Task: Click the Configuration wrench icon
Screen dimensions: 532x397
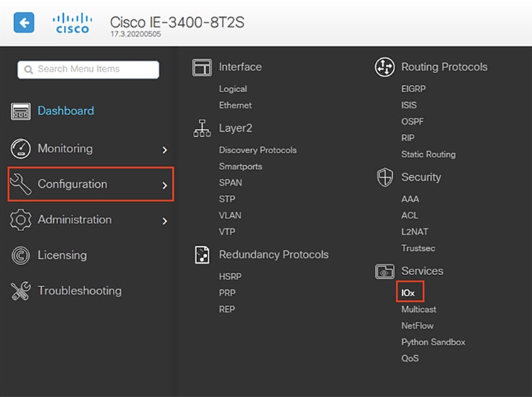Action: pos(21,184)
